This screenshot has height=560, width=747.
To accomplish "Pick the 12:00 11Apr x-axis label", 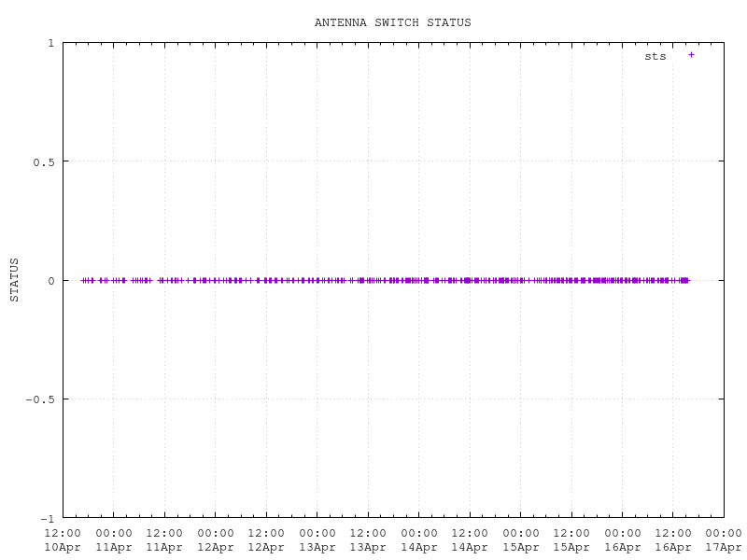I will (164, 539).
